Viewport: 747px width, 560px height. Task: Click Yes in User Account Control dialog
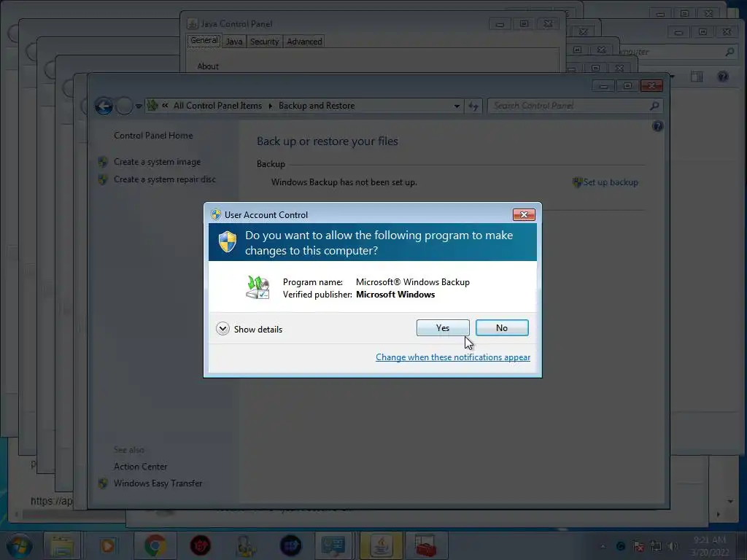(x=443, y=327)
